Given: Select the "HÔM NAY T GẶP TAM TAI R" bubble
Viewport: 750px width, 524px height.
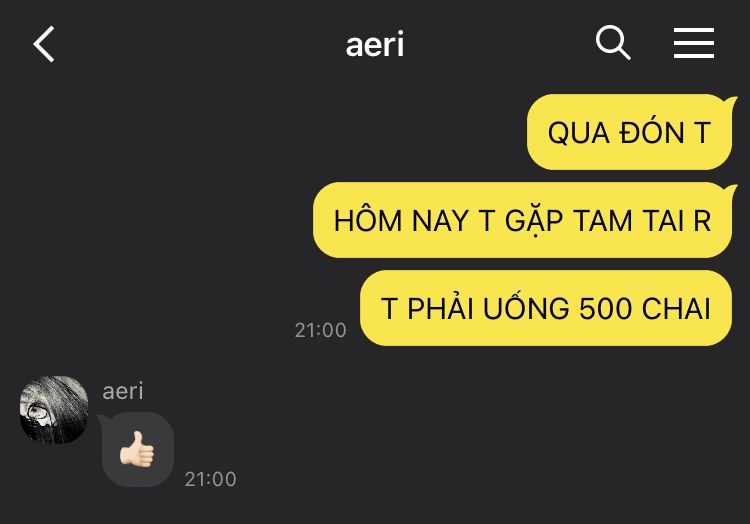Looking at the screenshot, I should tap(523, 220).
